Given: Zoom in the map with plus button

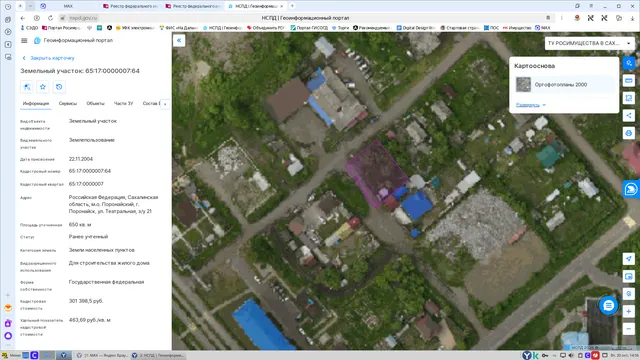Looking at the screenshot, I should click(629, 311).
